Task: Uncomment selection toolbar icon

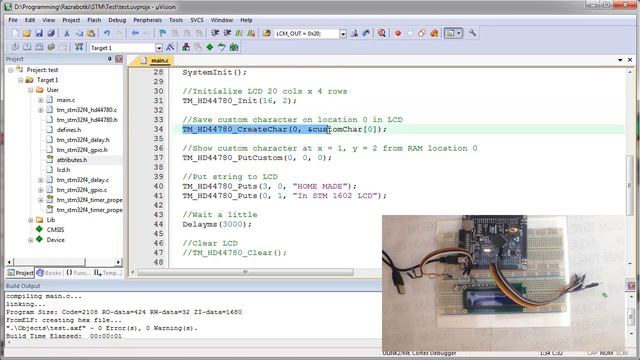Action: [251, 33]
